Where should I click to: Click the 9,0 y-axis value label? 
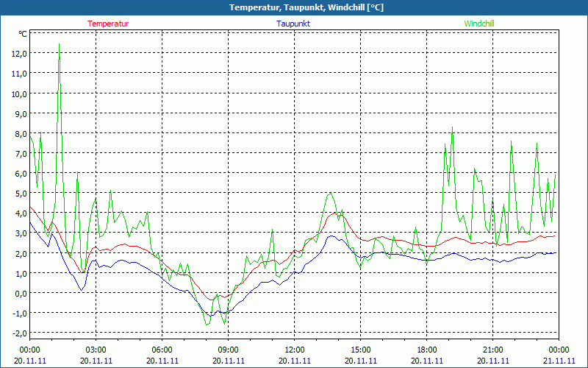pos(19,114)
